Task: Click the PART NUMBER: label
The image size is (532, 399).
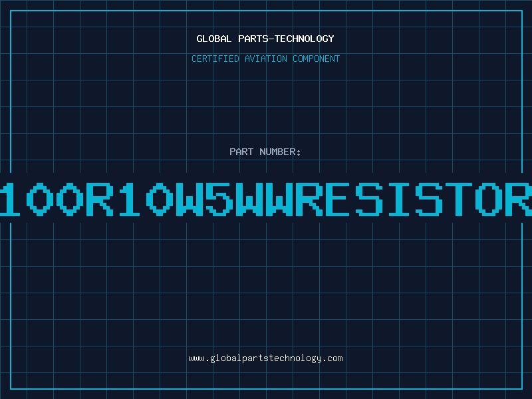Action: 265,152
